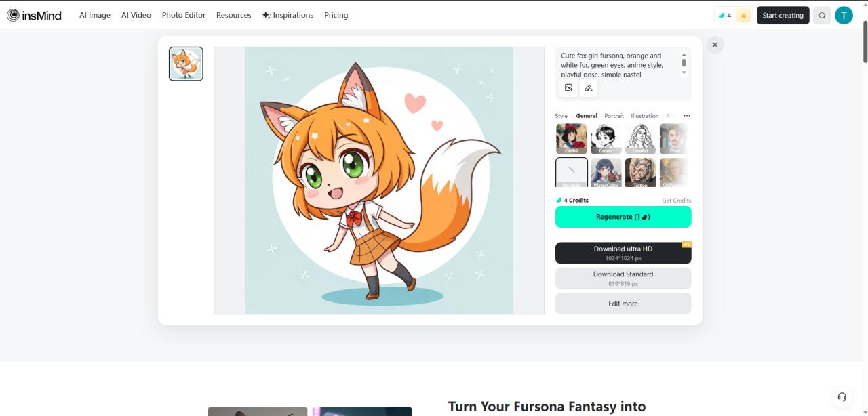Click the Regenerate button
The height and width of the screenshot is (416, 868).
(623, 216)
